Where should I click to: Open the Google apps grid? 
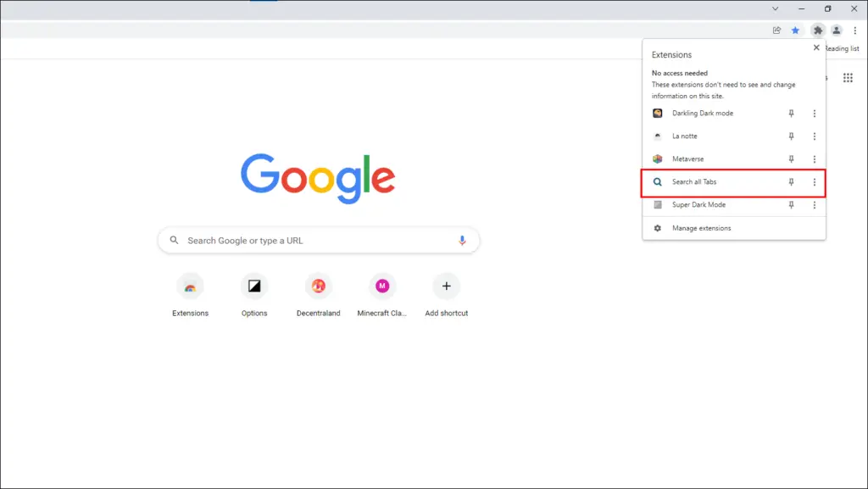(848, 78)
